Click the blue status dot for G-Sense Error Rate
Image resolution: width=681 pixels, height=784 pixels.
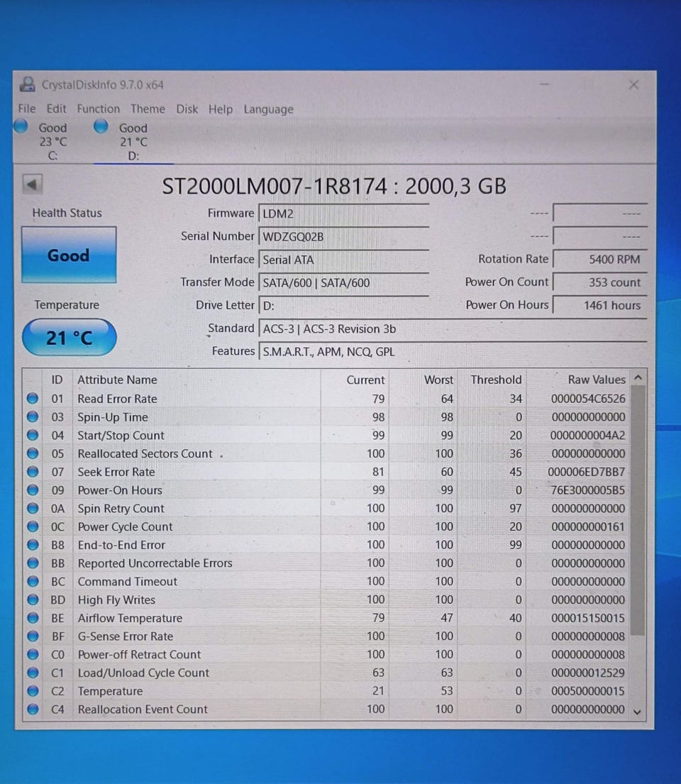[33, 636]
